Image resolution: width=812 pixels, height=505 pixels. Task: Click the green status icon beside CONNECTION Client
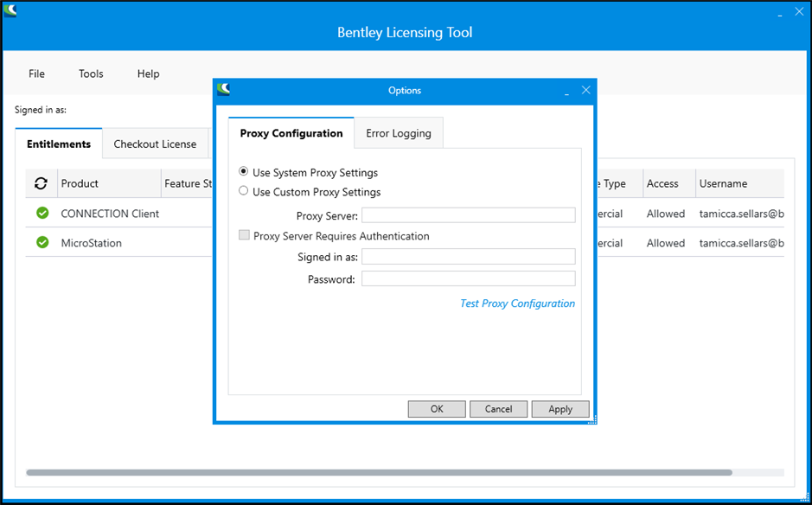[x=42, y=214]
